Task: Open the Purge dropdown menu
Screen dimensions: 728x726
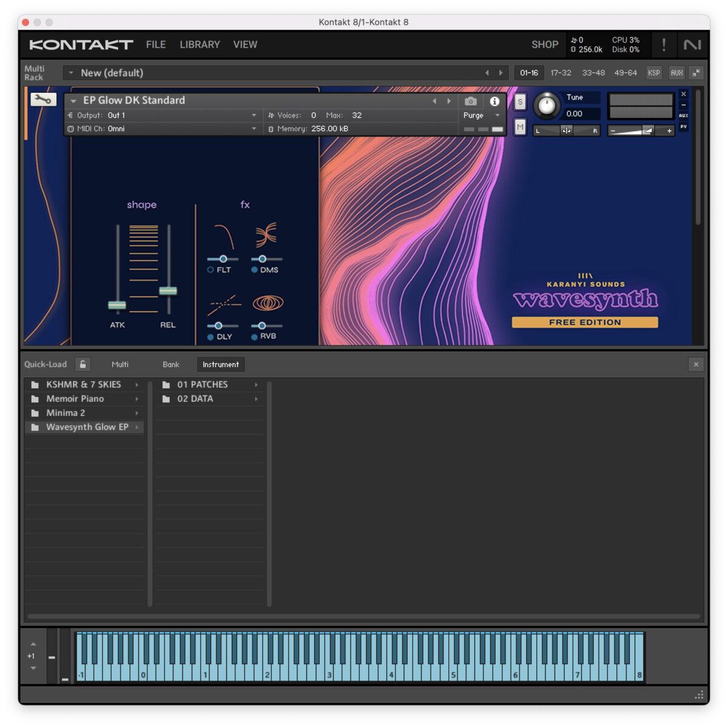Action: [482, 115]
